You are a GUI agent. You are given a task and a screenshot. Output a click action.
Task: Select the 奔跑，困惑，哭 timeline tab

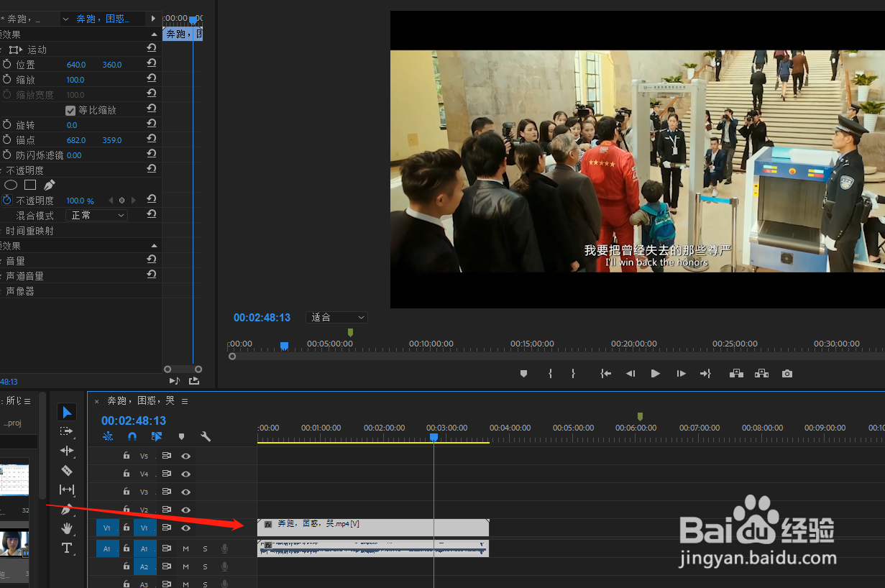(141, 401)
